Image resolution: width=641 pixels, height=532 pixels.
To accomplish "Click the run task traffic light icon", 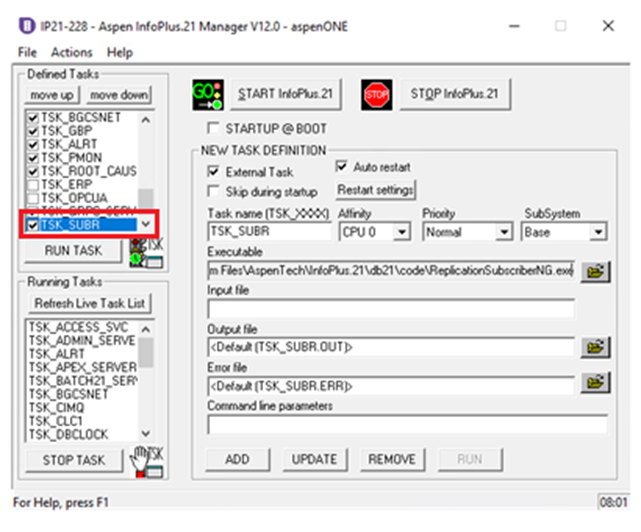I will point(146,253).
